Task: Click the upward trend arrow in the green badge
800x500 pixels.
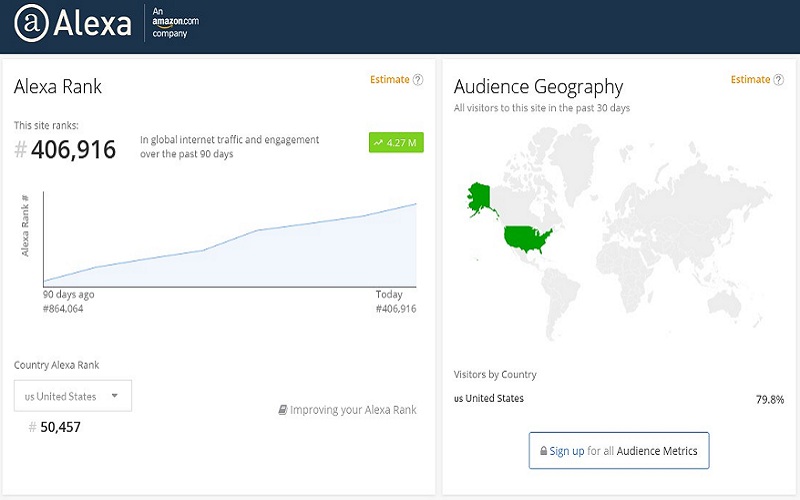Action: 378,143
